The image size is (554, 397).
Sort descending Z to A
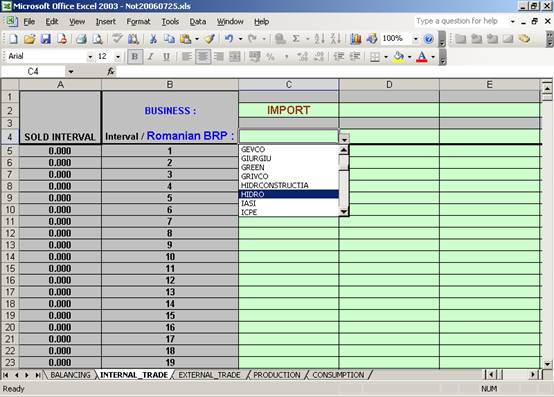pyautogui.click(x=335, y=39)
